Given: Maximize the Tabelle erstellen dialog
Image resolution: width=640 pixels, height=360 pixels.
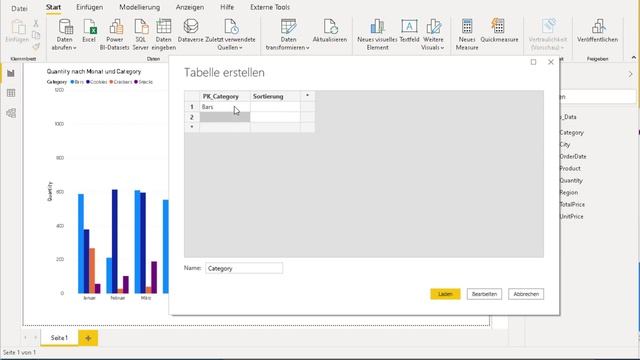Looking at the screenshot, I should point(533,62).
